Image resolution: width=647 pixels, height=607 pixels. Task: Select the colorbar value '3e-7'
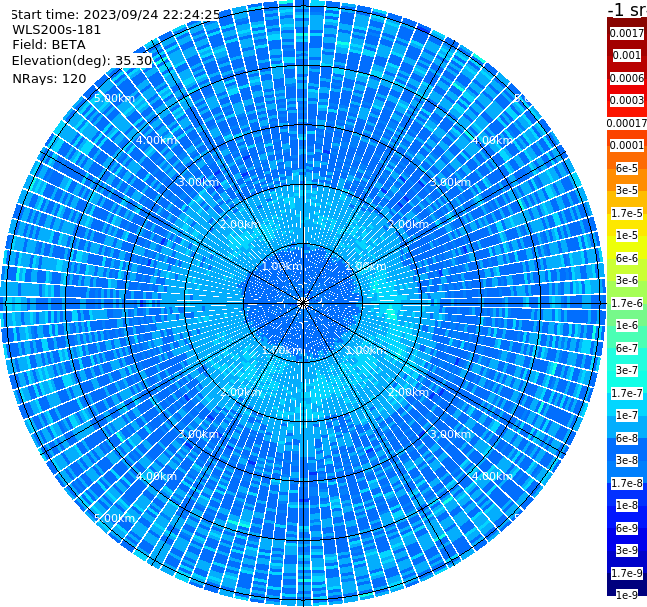click(627, 370)
